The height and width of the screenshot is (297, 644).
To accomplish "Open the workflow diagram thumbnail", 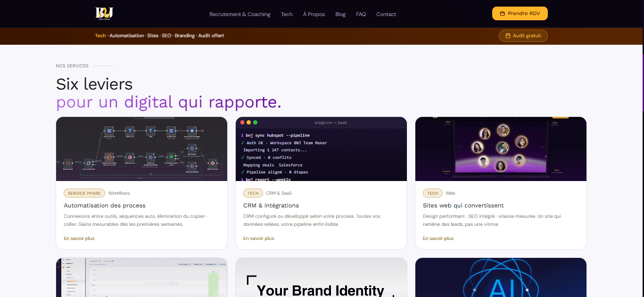I will pyautogui.click(x=141, y=149).
